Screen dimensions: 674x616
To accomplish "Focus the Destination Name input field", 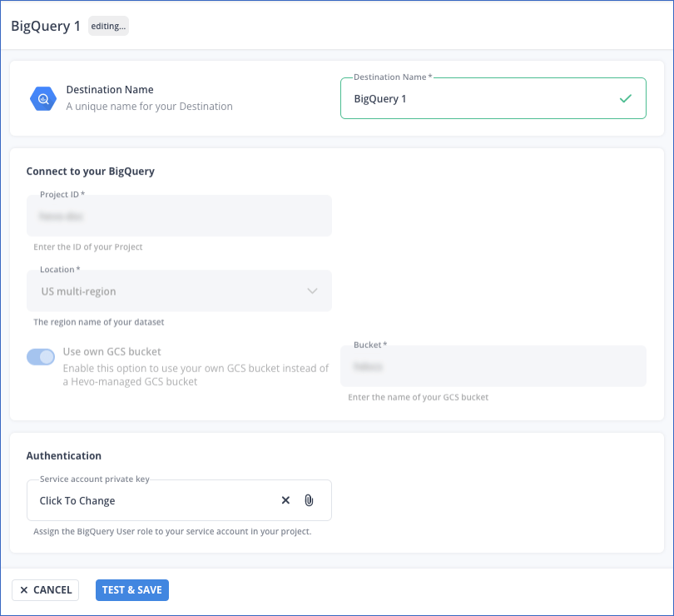I will (x=493, y=98).
